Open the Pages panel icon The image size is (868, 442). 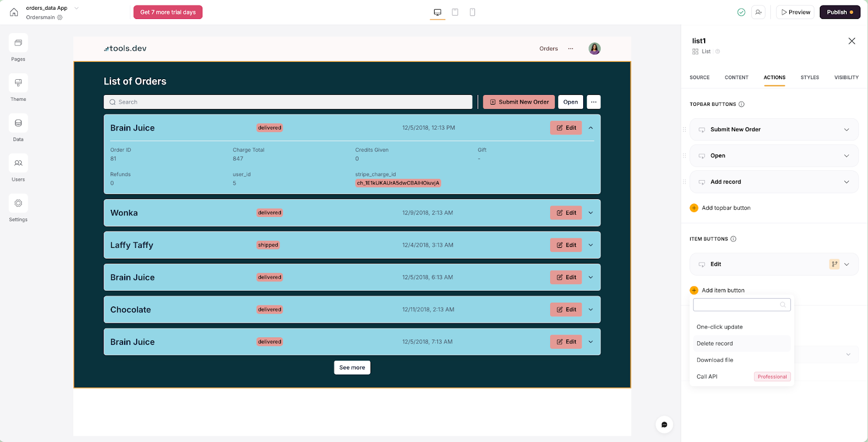pos(18,43)
